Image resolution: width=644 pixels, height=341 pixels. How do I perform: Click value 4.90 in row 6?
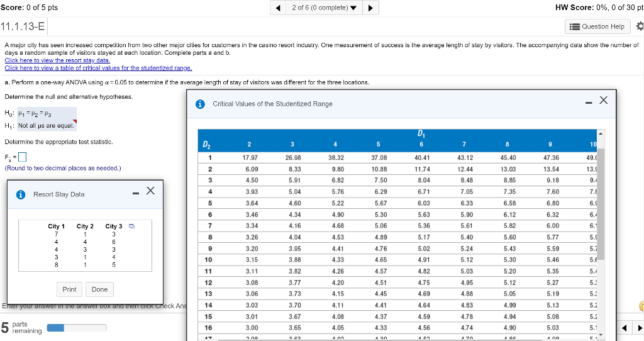pos(338,215)
